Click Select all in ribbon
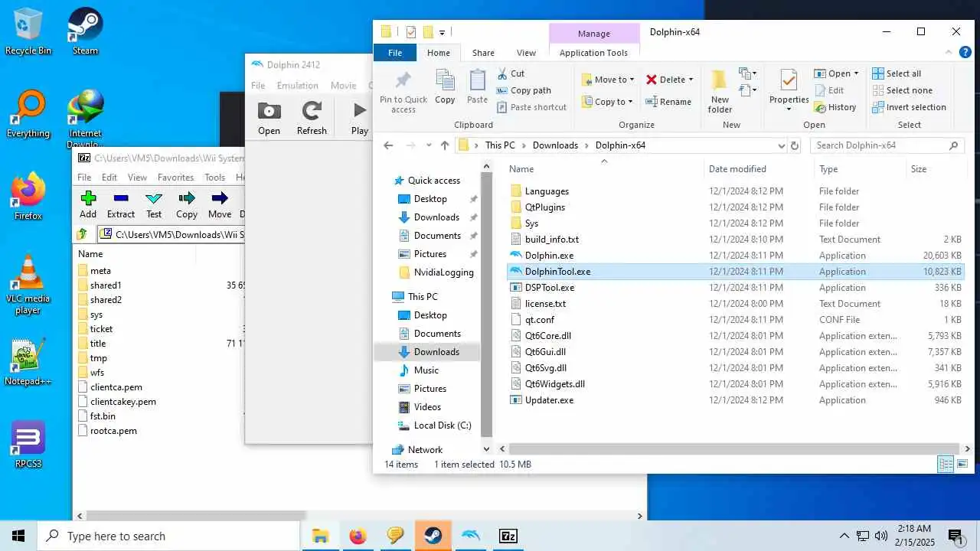Screen dimensions: 980x551 pos(897,73)
